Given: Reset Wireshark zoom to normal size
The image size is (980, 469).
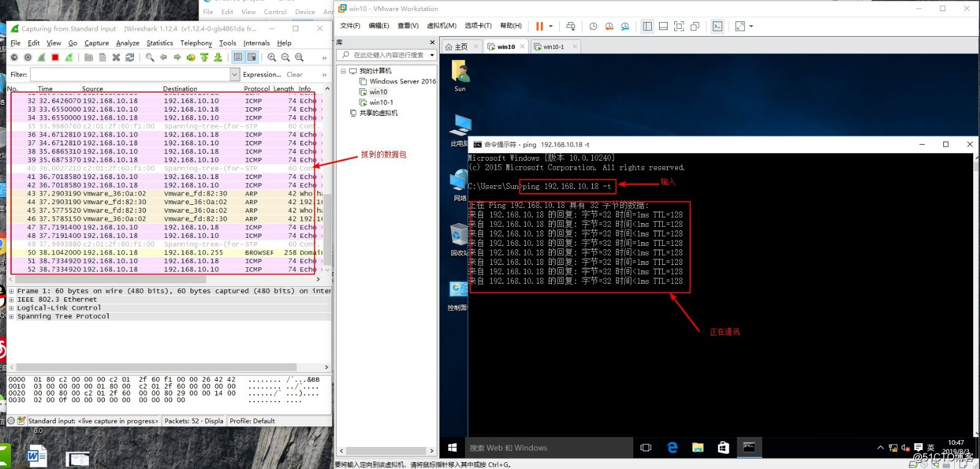Looking at the screenshot, I should click(300, 57).
